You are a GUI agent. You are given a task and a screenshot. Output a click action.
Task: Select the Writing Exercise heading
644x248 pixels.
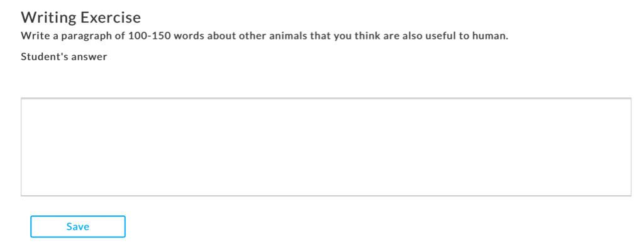point(81,17)
